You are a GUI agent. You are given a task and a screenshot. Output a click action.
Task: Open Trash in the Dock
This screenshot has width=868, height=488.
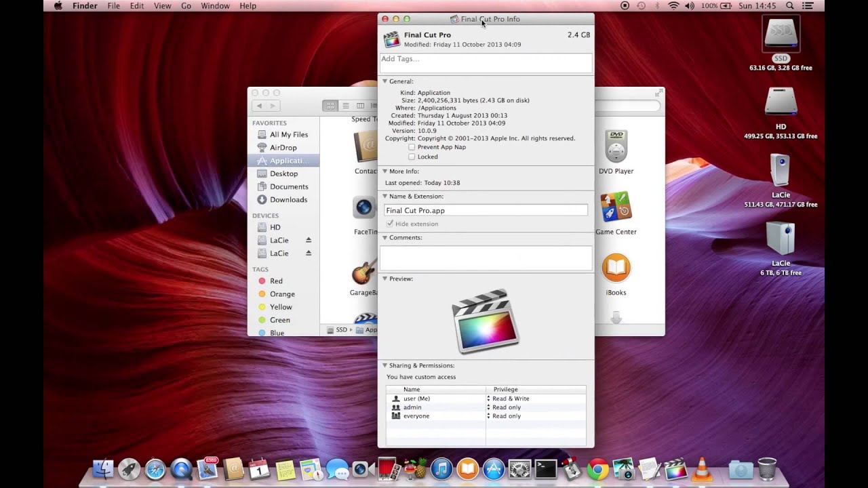tap(767, 469)
